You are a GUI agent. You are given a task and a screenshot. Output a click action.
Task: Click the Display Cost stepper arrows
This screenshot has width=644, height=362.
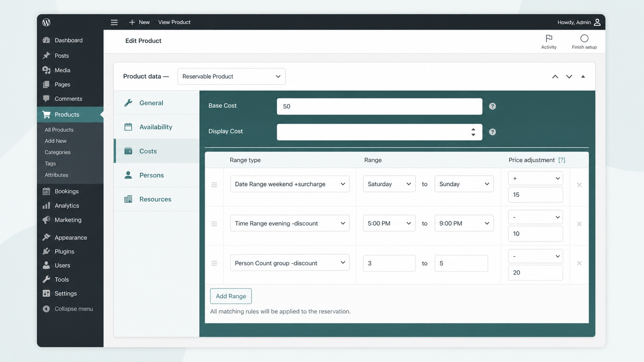[473, 132]
